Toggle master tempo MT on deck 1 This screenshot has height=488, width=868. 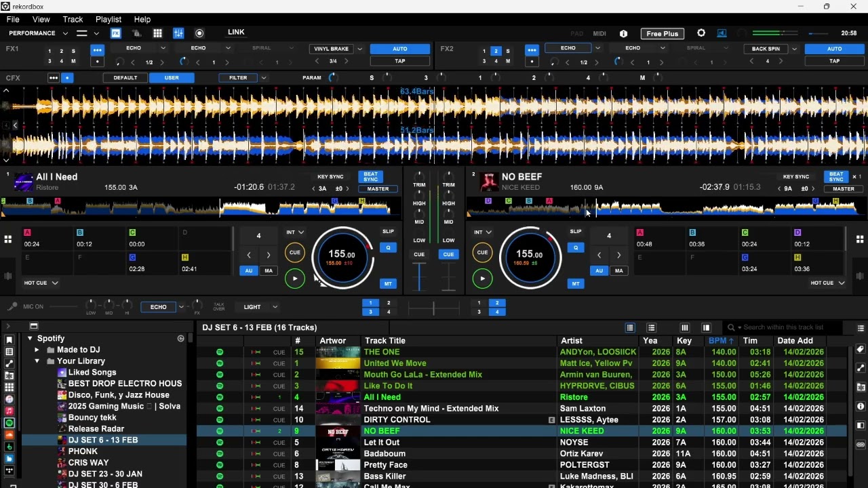388,284
